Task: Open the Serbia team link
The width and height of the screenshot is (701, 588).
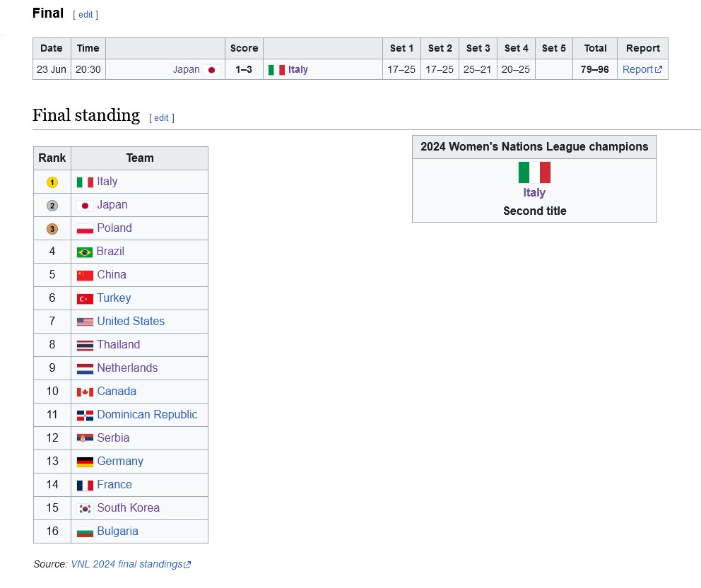Action: pyautogui.click(x=113, y=437)
